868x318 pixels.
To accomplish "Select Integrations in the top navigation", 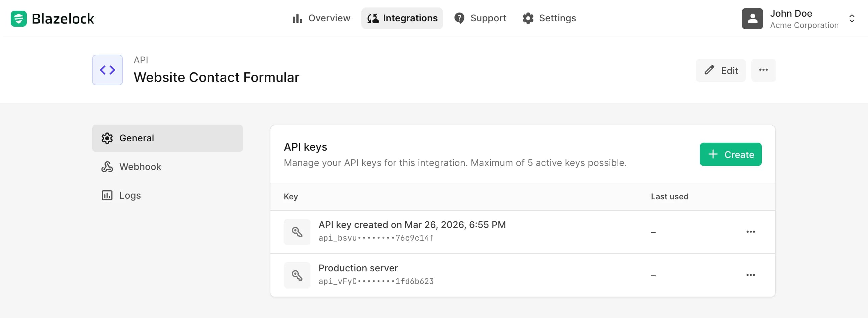I will pyautogui.click(x=402, y=18).
